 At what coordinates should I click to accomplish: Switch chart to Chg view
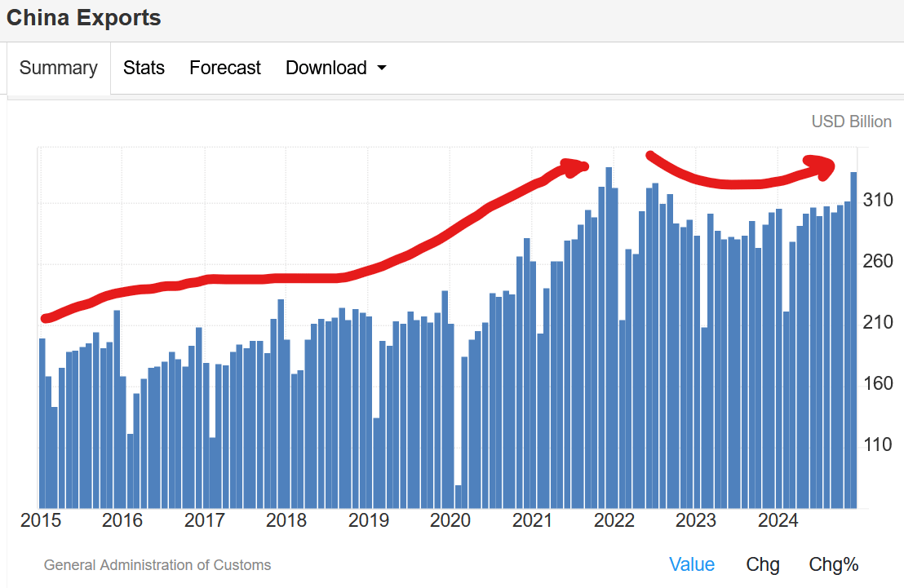(762, 564)
